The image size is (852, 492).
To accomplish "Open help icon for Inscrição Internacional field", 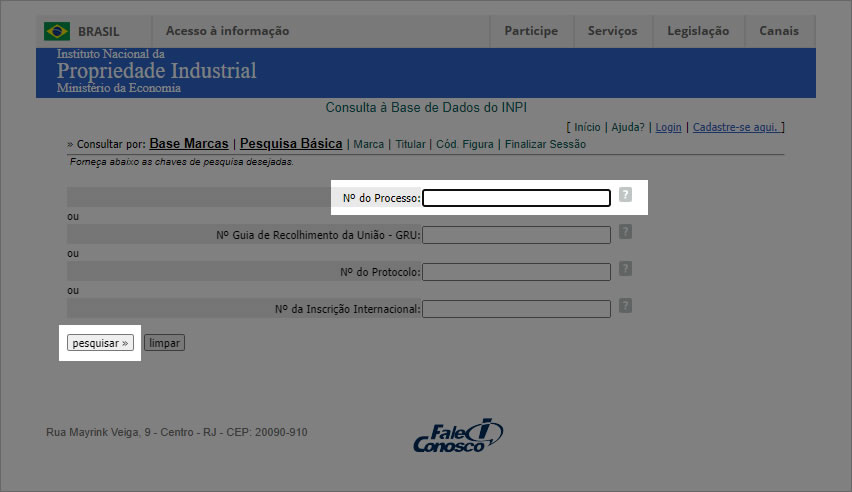I will click(625, 306).
